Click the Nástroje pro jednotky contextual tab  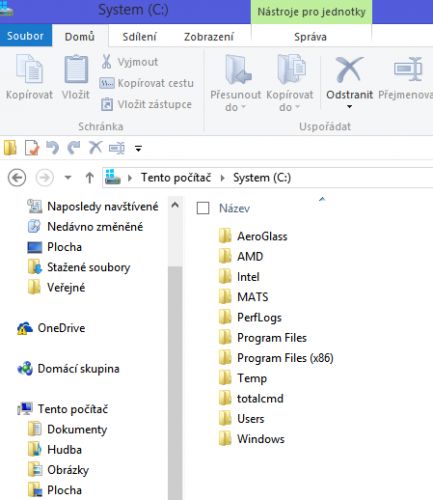coord(311,12)
